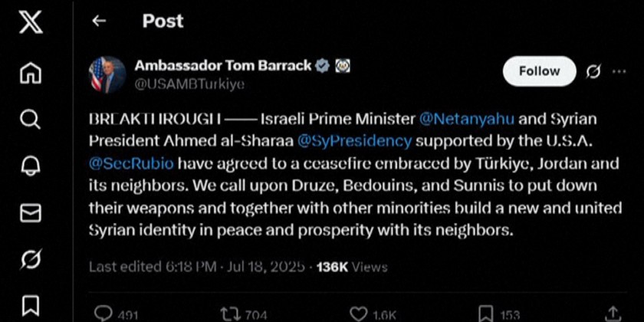The image size is (644, 322).
Task: Like the post with heart icon
Action: [x=357, y=313]
